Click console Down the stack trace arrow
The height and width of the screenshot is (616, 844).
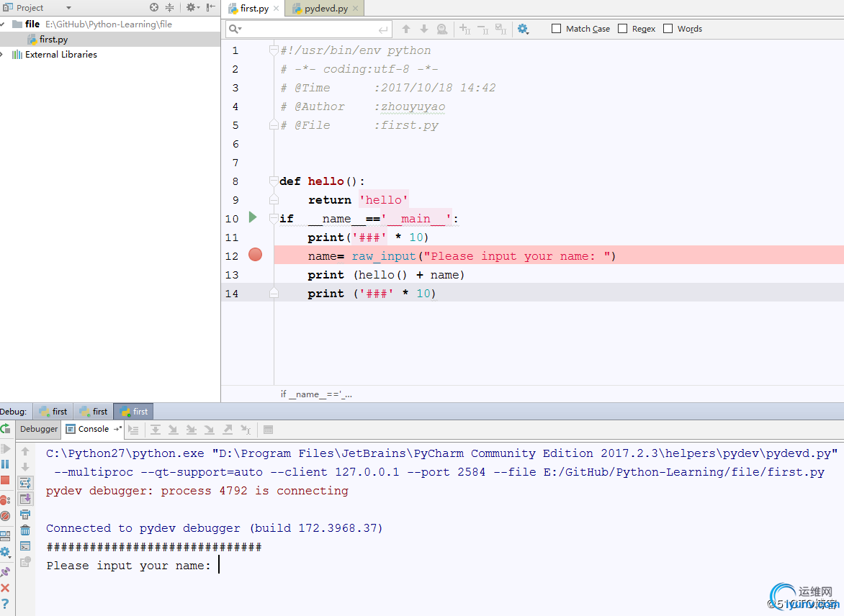25,467
